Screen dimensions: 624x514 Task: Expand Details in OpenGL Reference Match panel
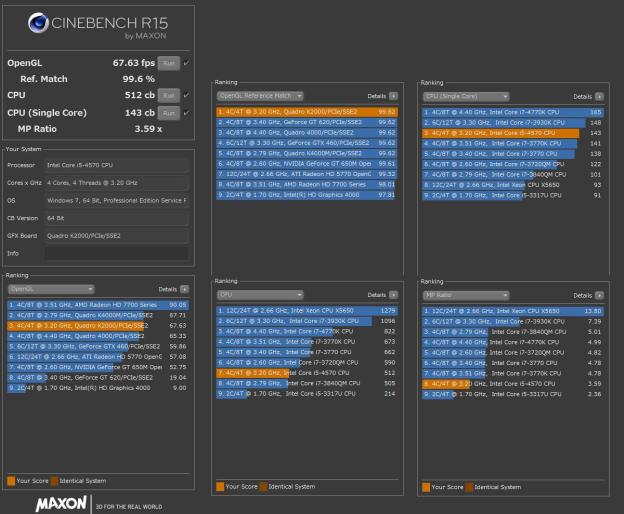pos(393,96)
